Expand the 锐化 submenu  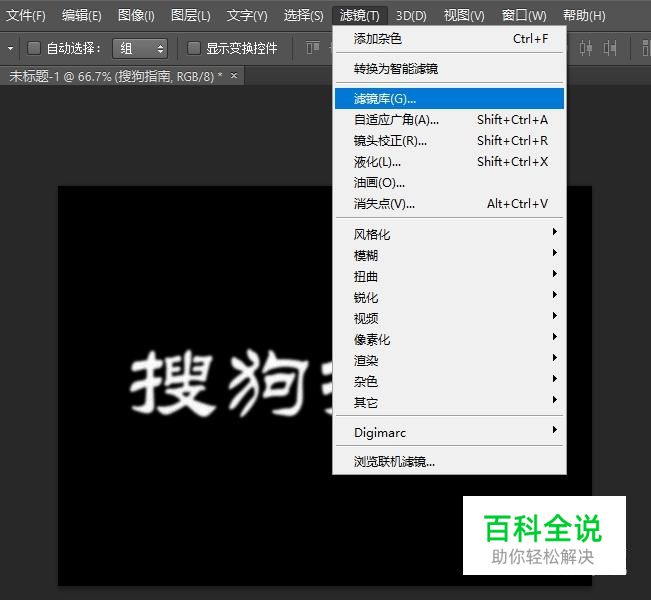click(x=450, y=297)
